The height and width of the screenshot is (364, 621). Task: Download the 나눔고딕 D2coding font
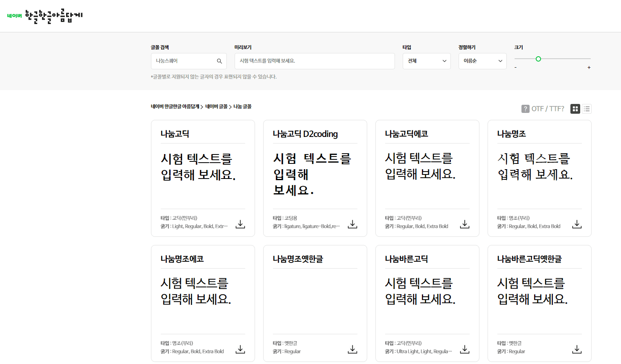[353, 224]
